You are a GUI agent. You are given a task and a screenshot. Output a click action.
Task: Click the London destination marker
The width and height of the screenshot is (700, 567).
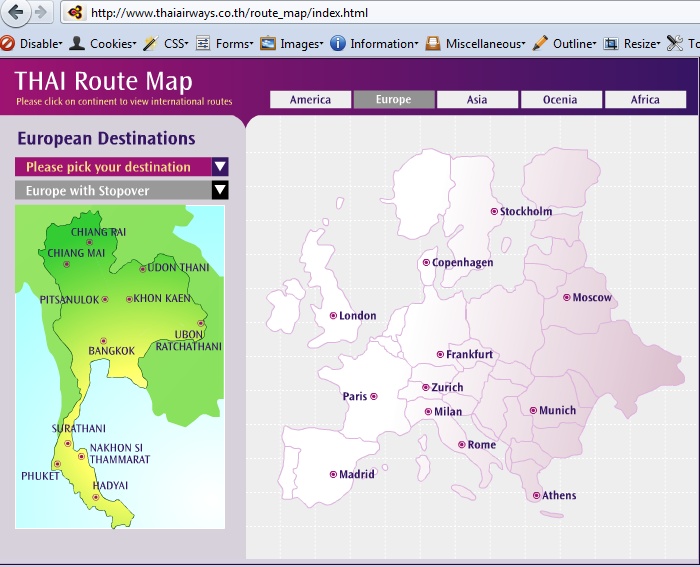pos(333,316)
